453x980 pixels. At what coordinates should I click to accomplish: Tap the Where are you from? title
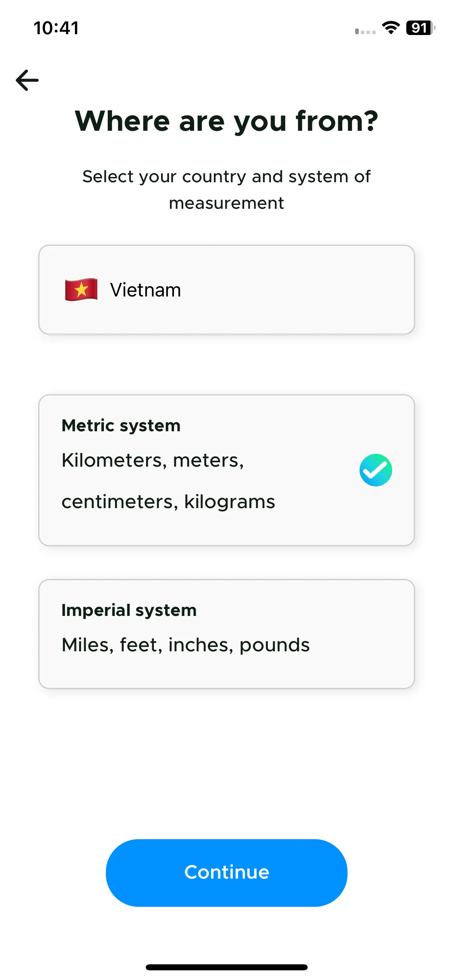coord(227,121)
